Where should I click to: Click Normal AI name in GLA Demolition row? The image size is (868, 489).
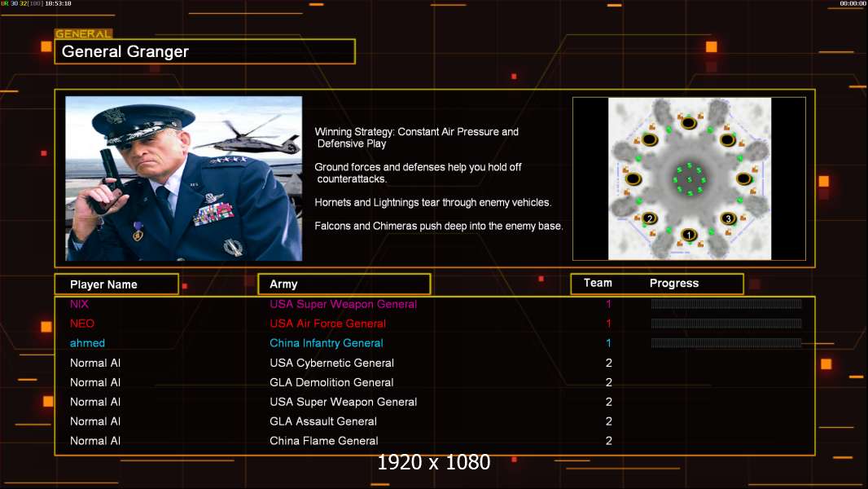coord(95,382)
